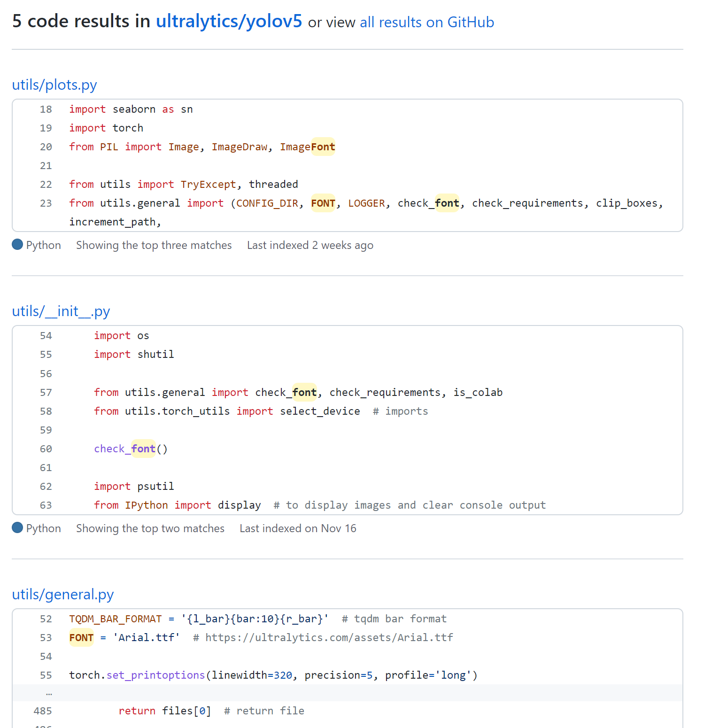Open the utils/general.py file
The height and width of the screenshot is (728, 712).
[63, 595]
